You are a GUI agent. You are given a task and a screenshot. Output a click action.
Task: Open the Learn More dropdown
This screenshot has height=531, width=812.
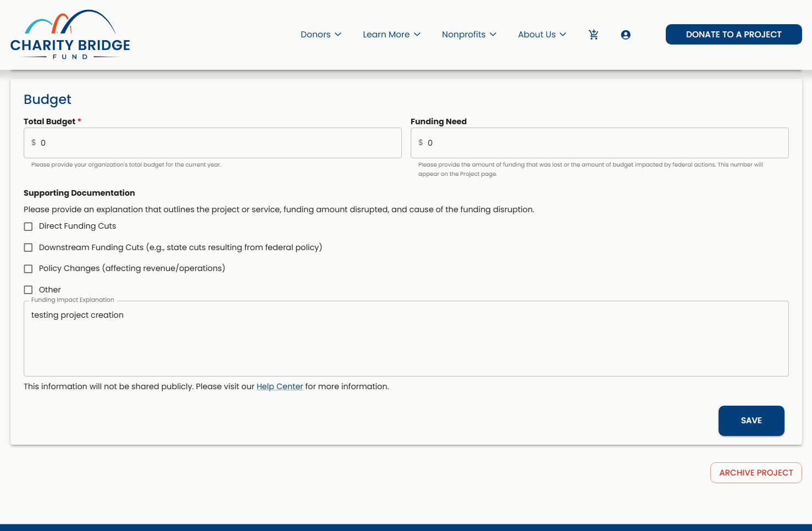391,35
